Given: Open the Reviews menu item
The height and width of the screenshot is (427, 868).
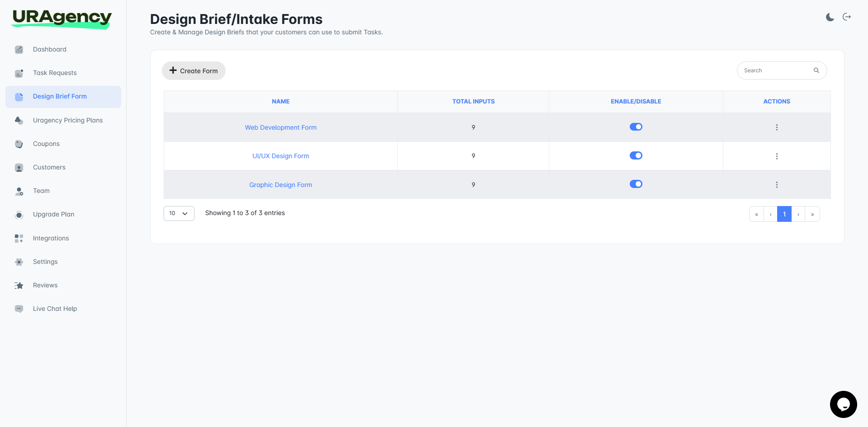Looking at the screenshot, I should click(45, 285).
